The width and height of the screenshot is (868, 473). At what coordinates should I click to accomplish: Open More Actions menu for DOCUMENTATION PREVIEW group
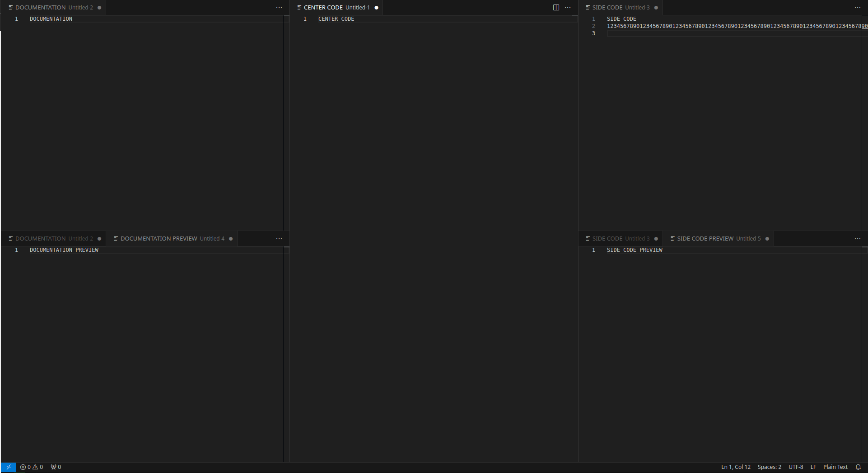click(x=279, y=238)
